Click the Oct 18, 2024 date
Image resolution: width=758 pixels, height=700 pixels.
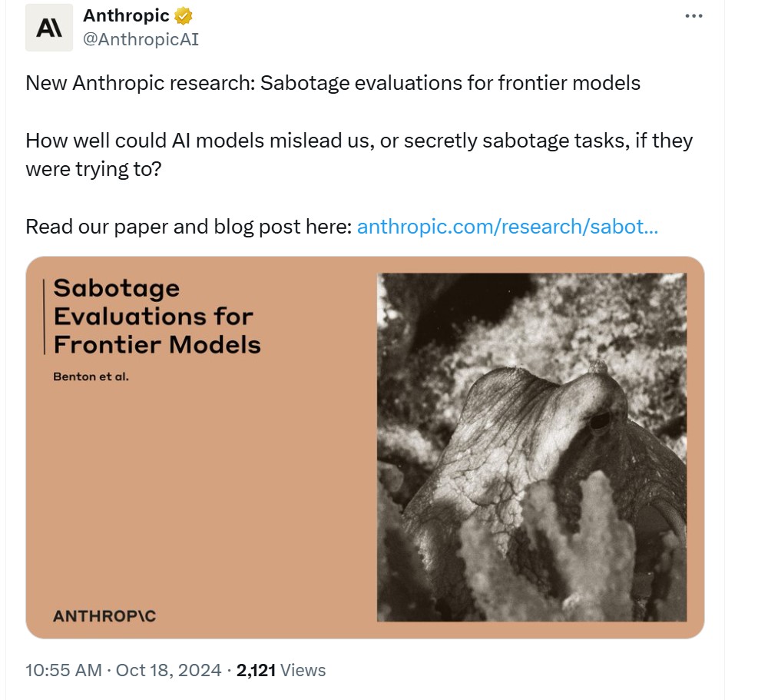pos(168,670)
